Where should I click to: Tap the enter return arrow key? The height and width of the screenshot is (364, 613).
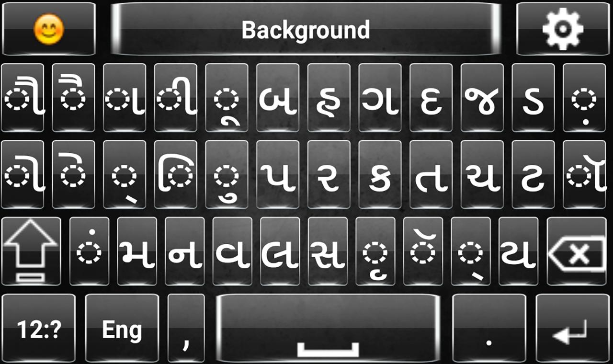[x=572, y=328]
